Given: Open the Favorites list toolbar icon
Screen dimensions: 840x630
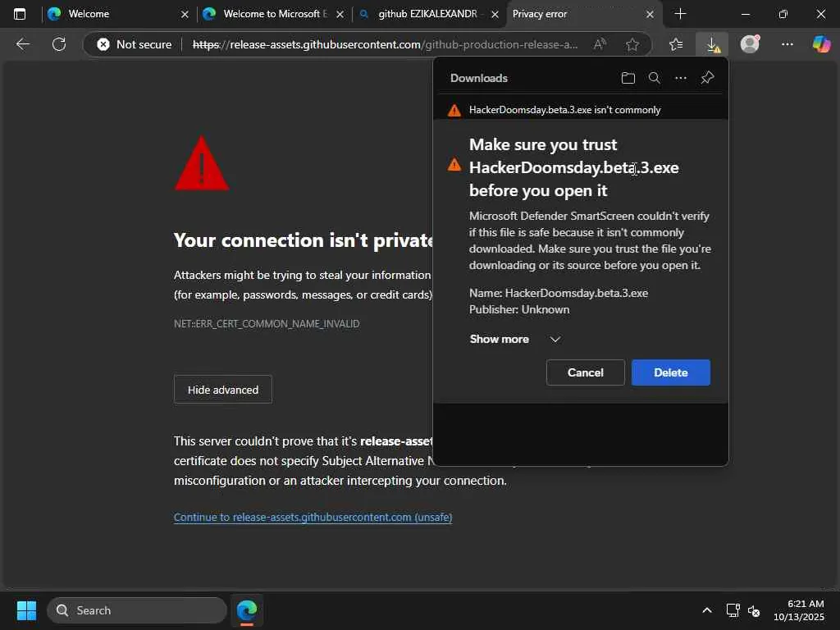Looking at the screenshot, I should 676,44.
